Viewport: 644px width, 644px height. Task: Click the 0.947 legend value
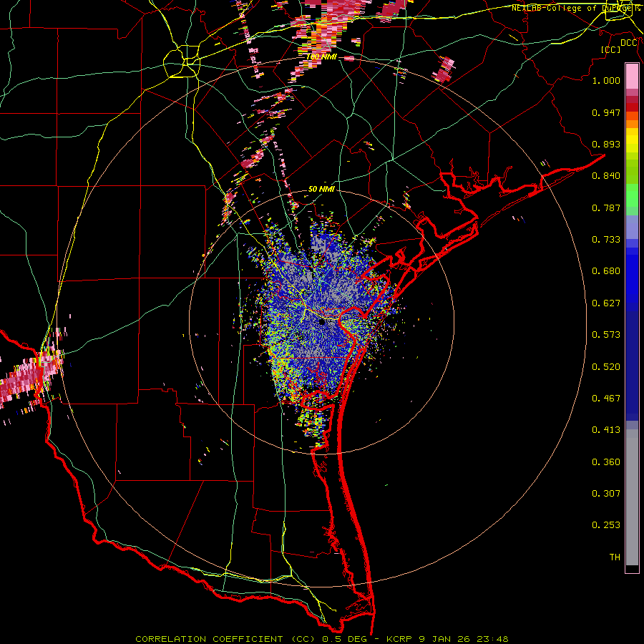[606, 112]
